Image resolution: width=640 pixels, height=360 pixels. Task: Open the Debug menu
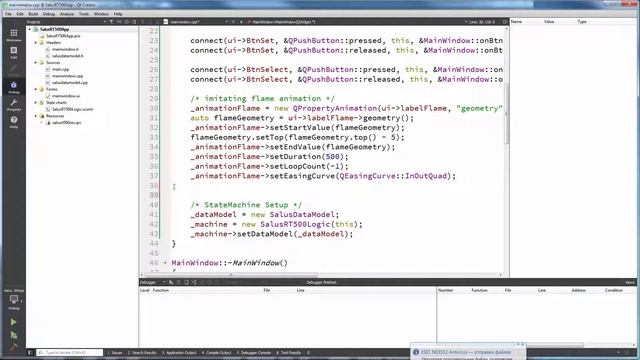tap(49, 13)
